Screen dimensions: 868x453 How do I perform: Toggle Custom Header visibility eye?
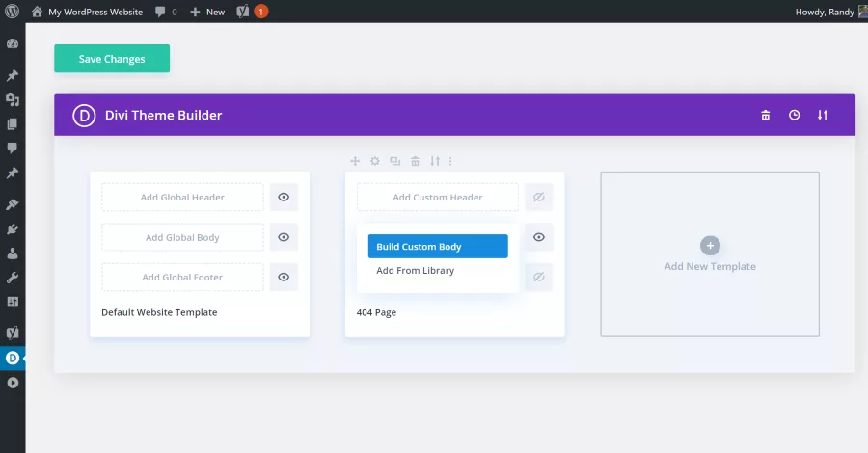click(x=539, y=197)
